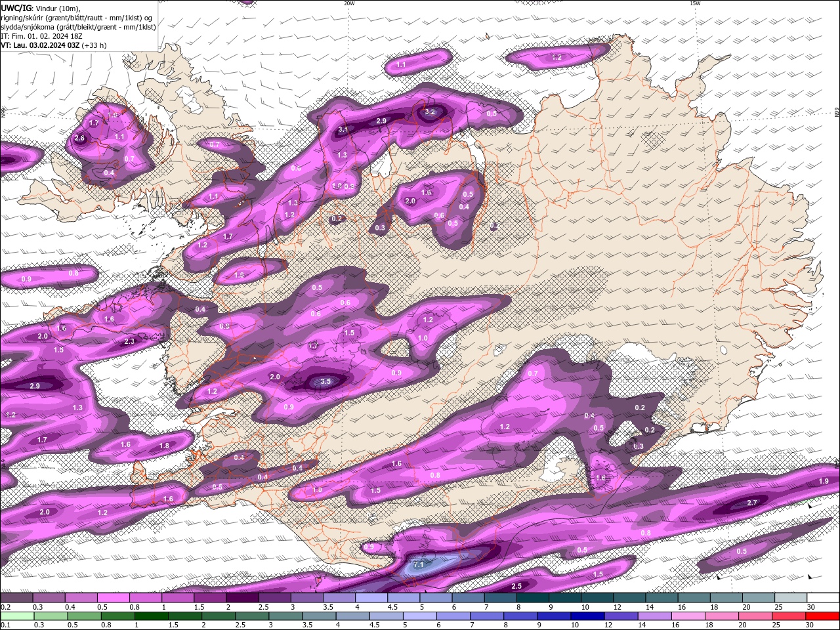
Task: Click the UWC/IG Vindur (10m) title line
Action: click(x=41, y=8)
